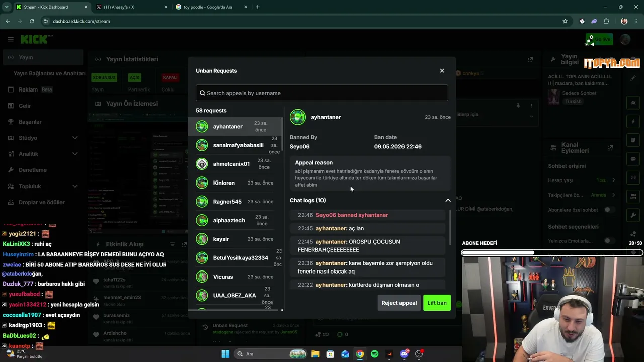
Task: Expand the Blerp için dropdown chevron
Action: pos(531,116)
